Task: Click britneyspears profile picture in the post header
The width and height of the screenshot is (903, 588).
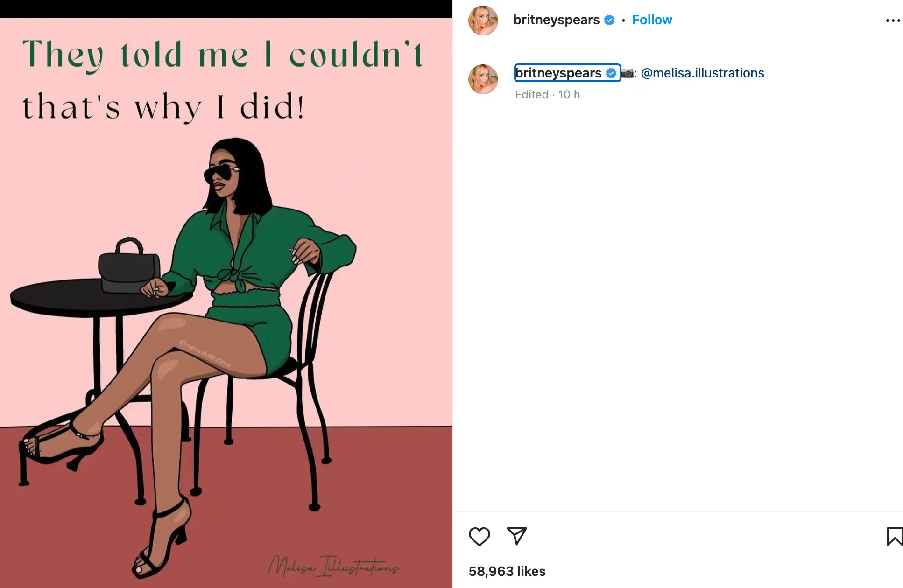Action: coord(483,21)
